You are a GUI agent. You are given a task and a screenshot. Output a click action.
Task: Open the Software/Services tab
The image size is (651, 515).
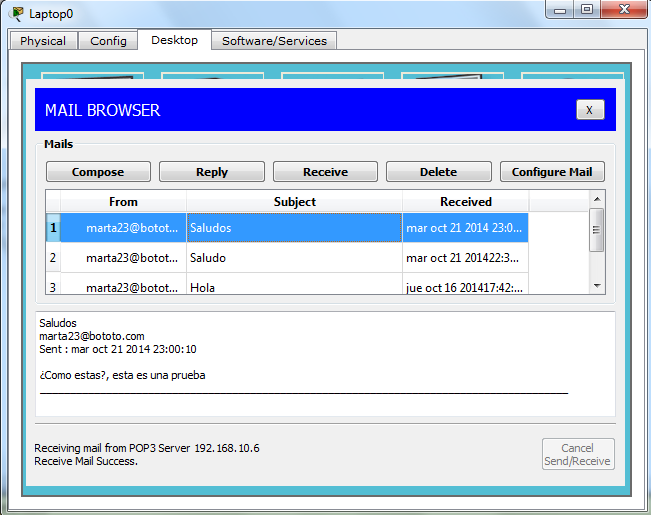click(274, 41)
